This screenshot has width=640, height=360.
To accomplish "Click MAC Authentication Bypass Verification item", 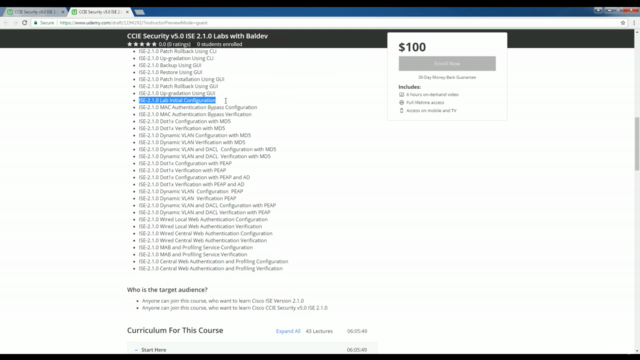I will pos(195,114).
